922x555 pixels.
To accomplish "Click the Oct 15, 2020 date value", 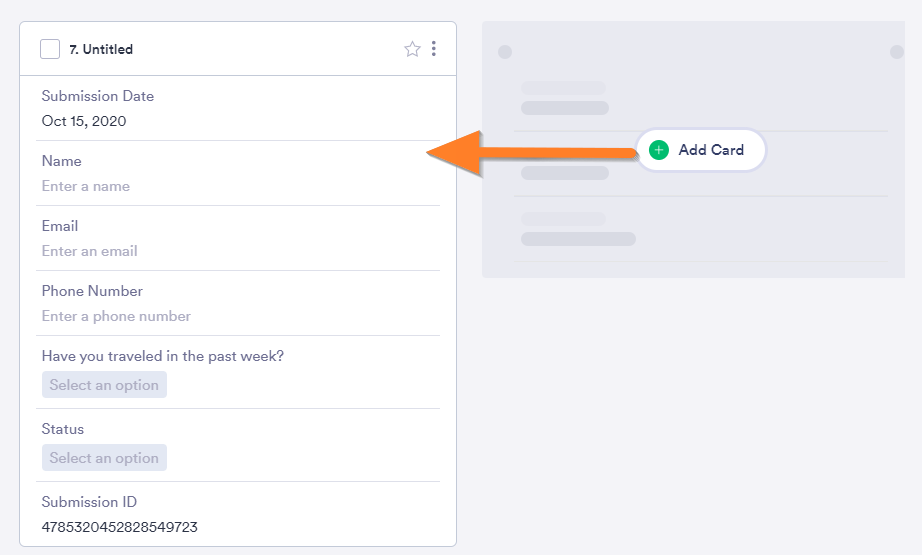I will (x=84, y=121).
